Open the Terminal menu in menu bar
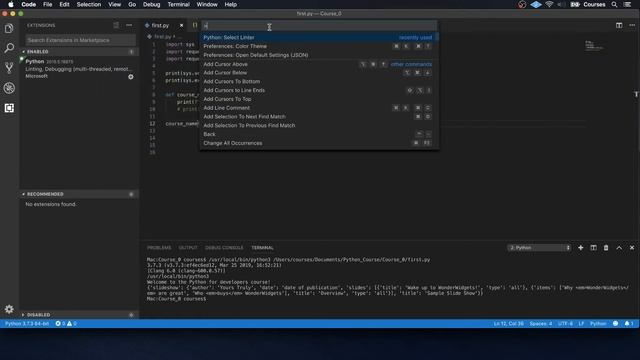 point(178,4)
